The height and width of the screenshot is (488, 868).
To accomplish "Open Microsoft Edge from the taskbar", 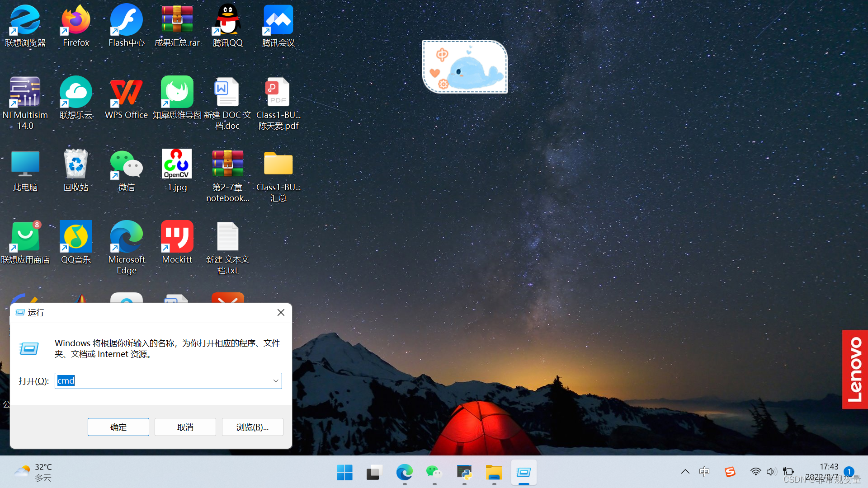I will tap(404, 472).
